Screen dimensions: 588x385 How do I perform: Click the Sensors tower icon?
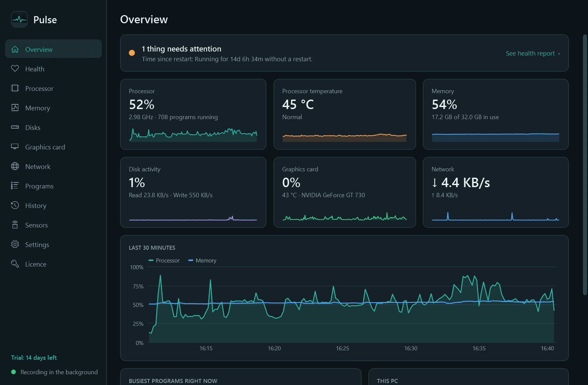pos(15,225)
